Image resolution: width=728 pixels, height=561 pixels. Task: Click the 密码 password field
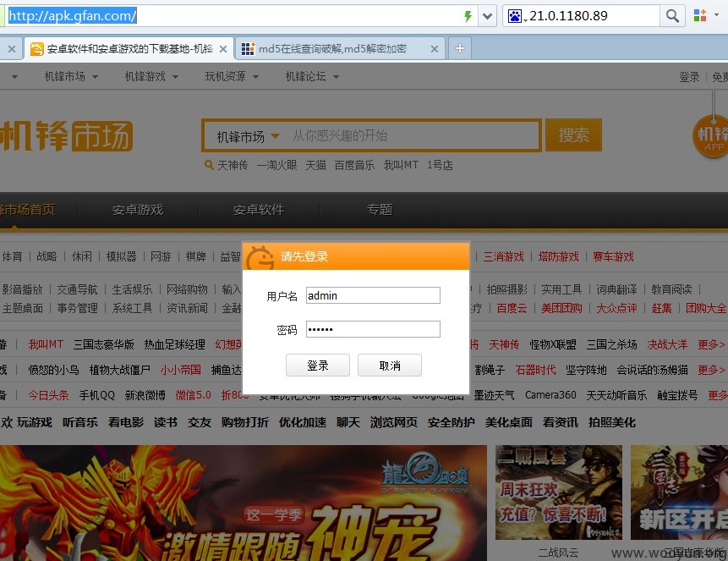373,329
